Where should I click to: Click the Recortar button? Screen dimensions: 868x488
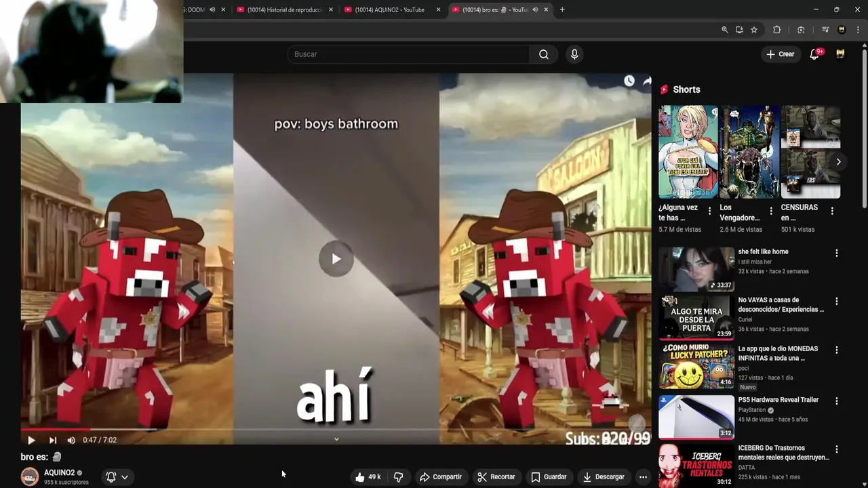496,477
